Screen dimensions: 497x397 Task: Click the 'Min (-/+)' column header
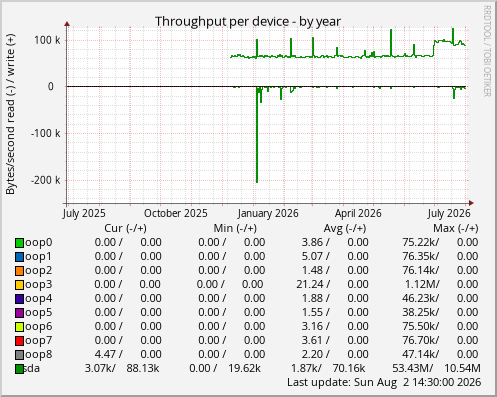[x=235, y=228]
